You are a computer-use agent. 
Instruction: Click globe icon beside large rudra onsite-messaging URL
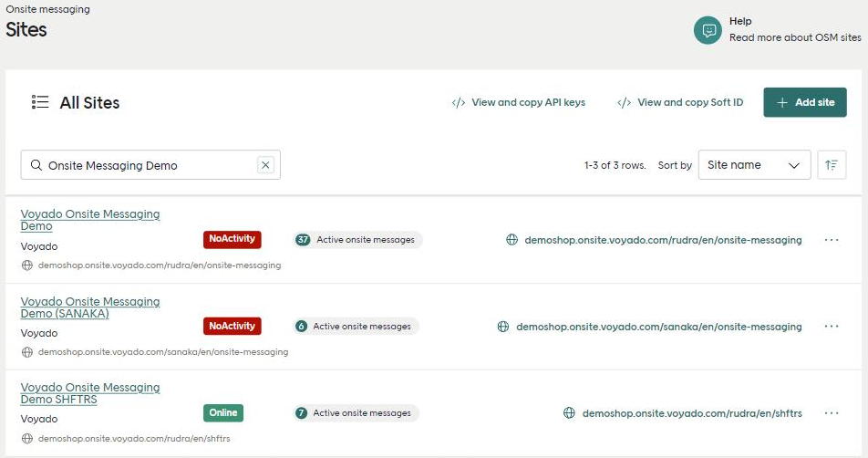point(512,240)
